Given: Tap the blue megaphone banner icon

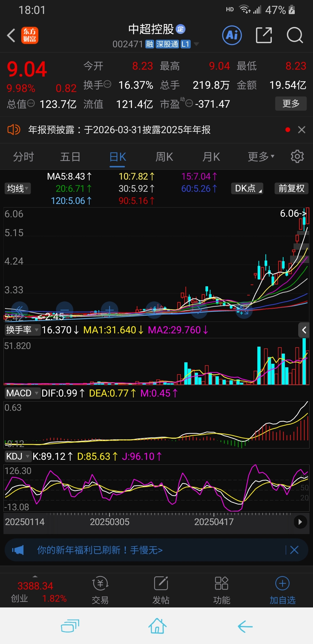Looking at the screenshot, I should (18, 550).
